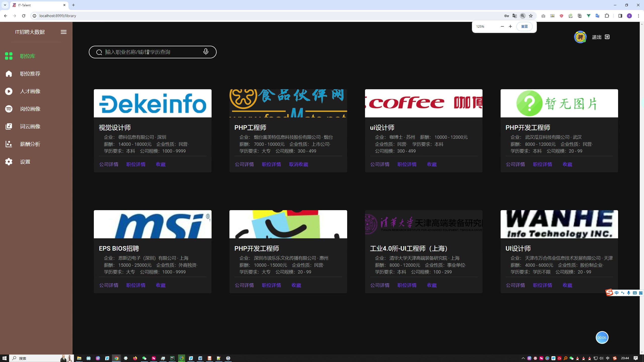644x362 pixels.
Task: Click the 词云画像 library icon
Action: [9, 126]
